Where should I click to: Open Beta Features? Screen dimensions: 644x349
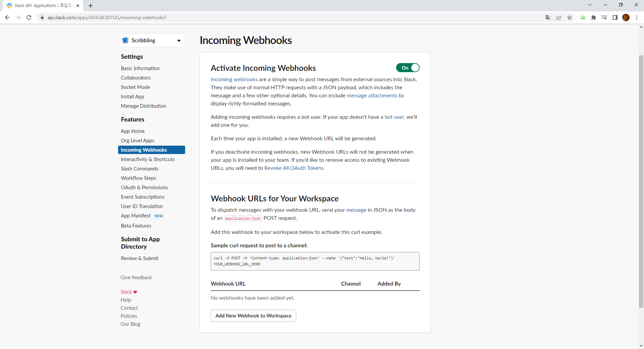136,226
